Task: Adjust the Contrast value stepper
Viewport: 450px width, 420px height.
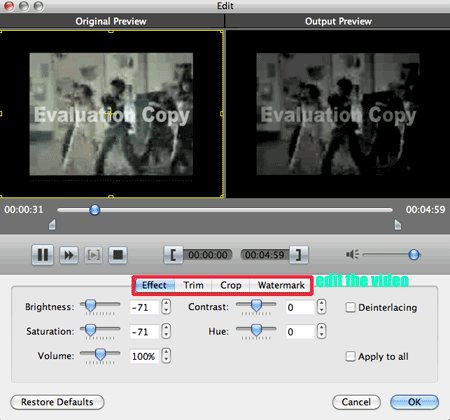Action: 321,307
